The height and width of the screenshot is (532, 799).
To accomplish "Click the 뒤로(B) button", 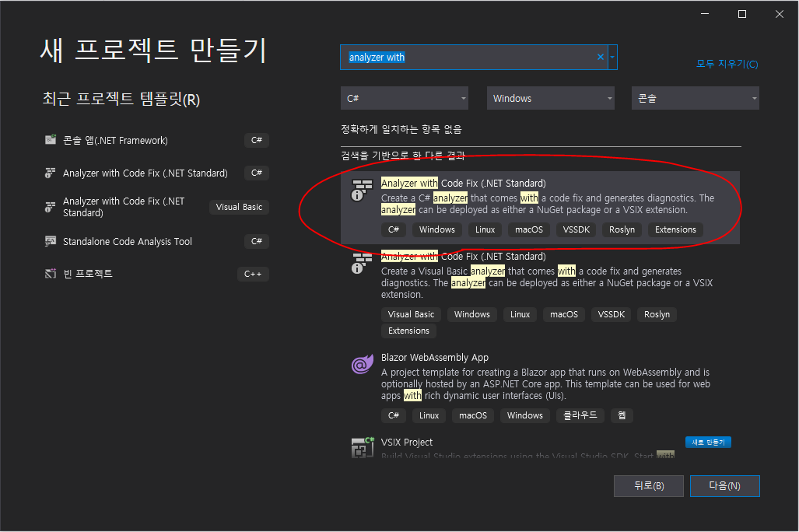I will tap(649, 485).
